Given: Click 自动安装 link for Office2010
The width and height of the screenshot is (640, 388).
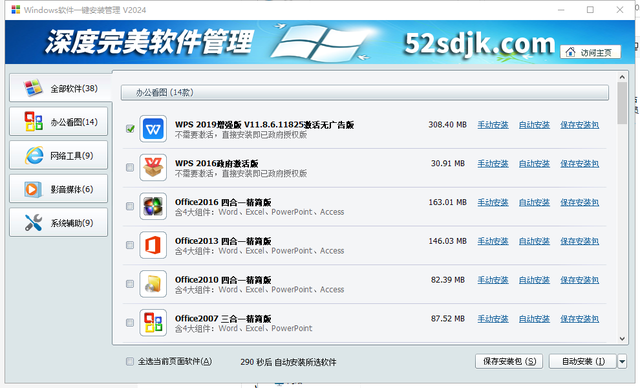Looking at the screenshot, I should click(534, 280).
